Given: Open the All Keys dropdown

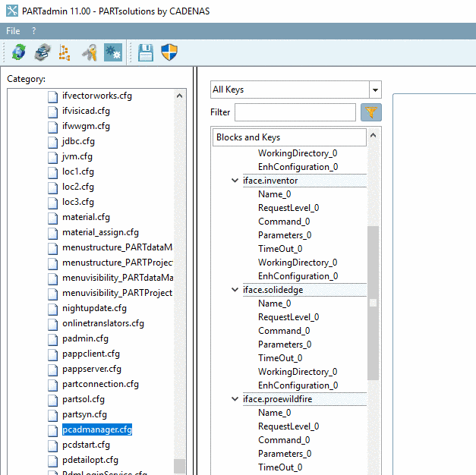Looking at the screenshot, I should coord(374,90).
